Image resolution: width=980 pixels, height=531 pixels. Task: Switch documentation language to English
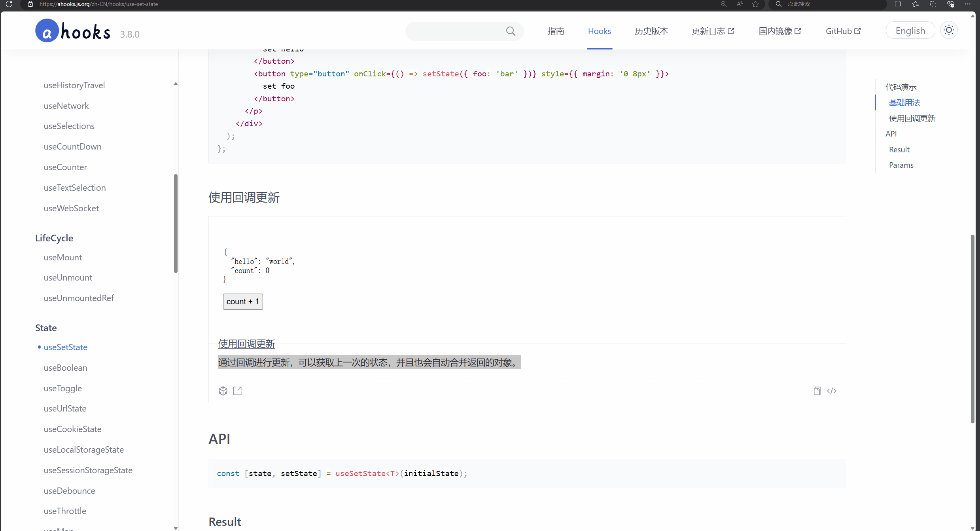click(910, 30)
